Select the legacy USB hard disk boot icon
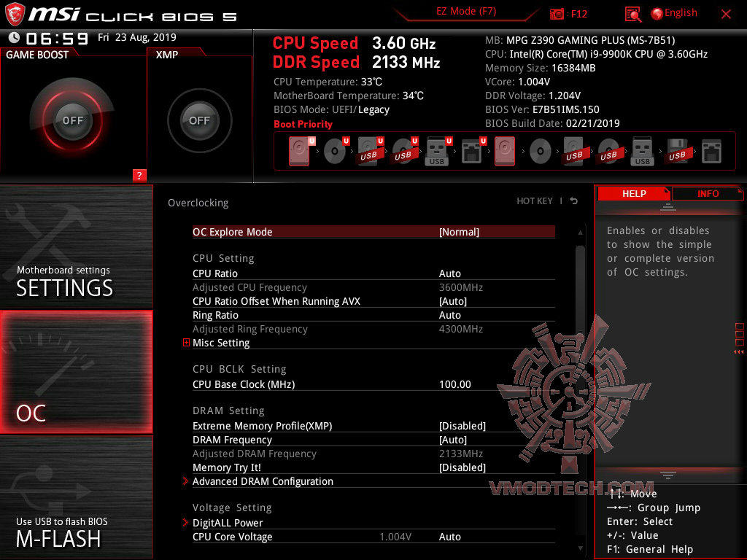 575,151
